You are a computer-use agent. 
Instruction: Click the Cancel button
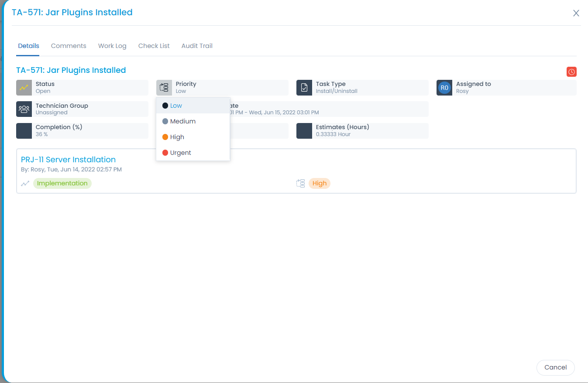(x=555, y=367)
